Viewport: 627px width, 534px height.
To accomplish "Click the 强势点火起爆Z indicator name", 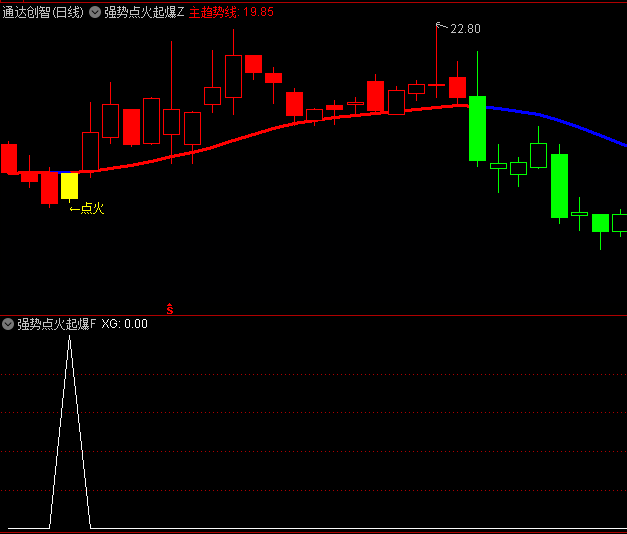I will pos(144,12).
